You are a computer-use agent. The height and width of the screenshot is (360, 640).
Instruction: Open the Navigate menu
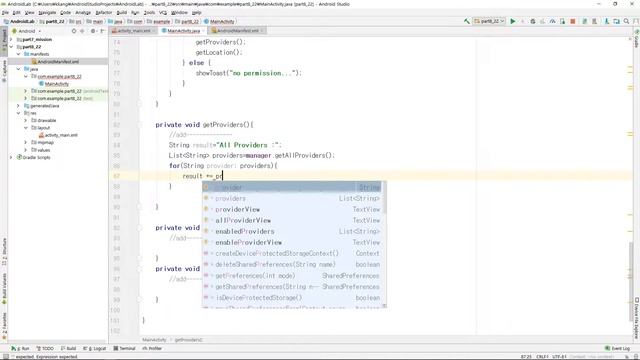click(x=47, y=13)
